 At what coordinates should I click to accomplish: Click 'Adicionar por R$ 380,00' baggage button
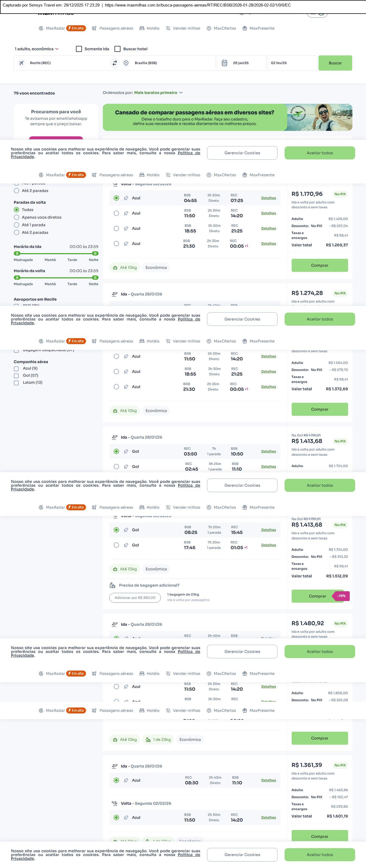point(135,598)
